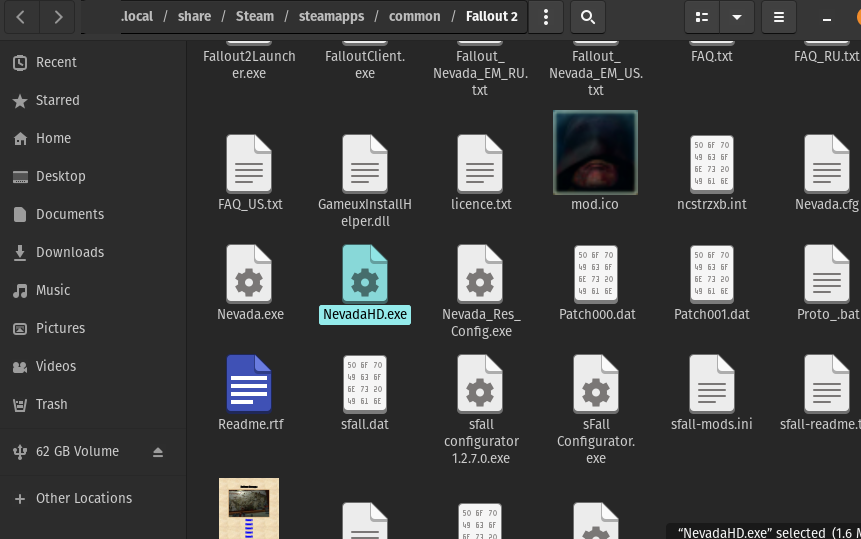Select the sfall.dat binary file icon

click(x=365, y=383)
